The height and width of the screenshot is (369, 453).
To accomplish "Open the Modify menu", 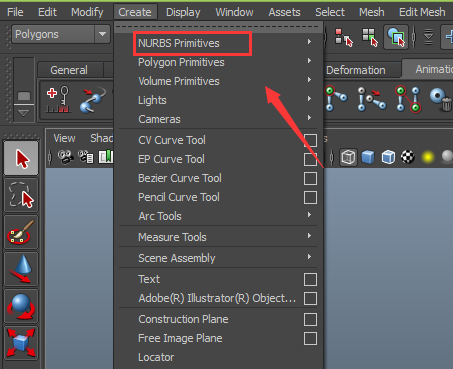I will tap(87, 12).
